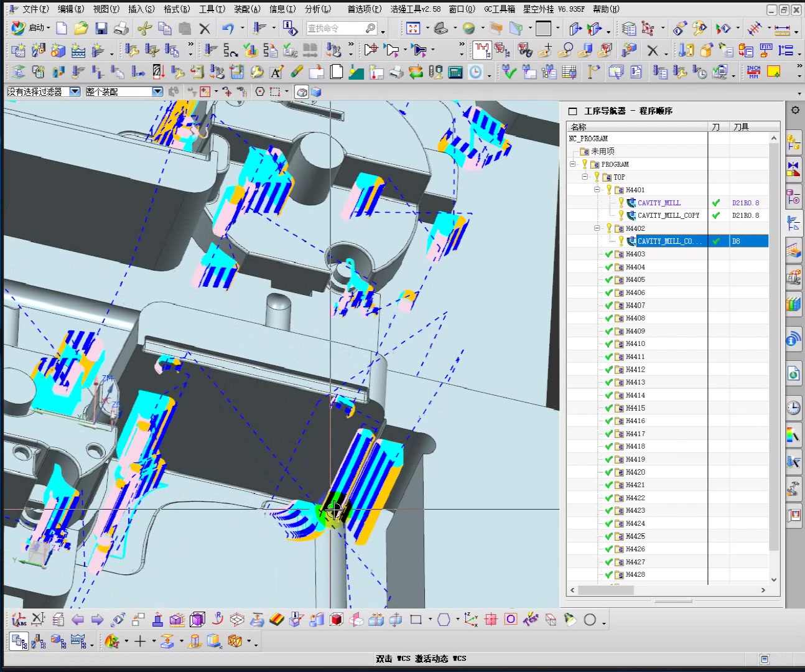The height and width of the screenshot is (672, 805).
Task: Click the clock icon in right sidebar
Action: point(793,408)
